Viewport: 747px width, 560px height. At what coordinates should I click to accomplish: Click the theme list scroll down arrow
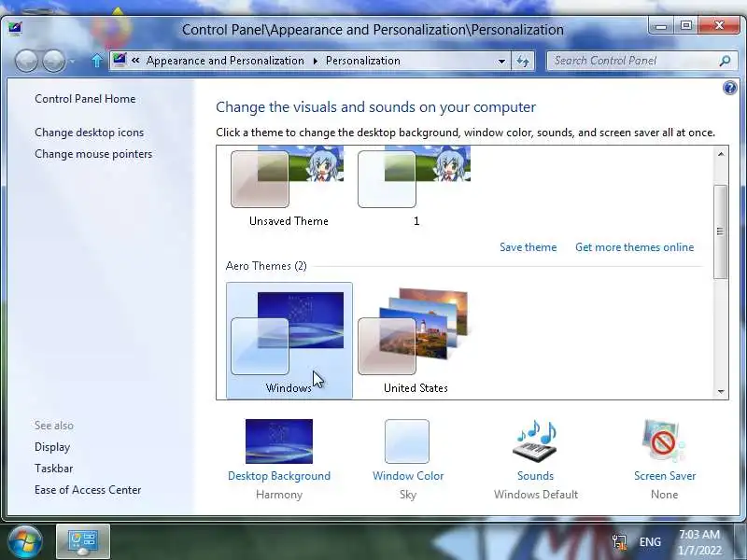point(721,391)
